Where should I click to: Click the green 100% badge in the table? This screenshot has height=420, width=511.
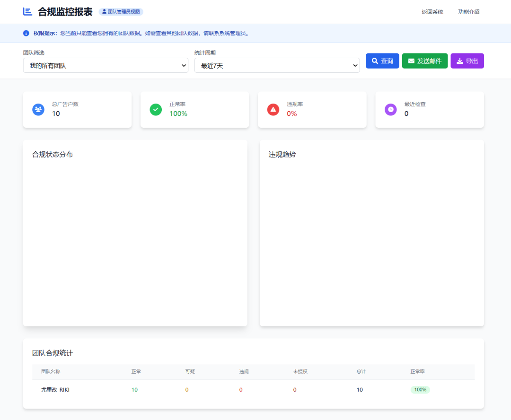pos(420,390)
